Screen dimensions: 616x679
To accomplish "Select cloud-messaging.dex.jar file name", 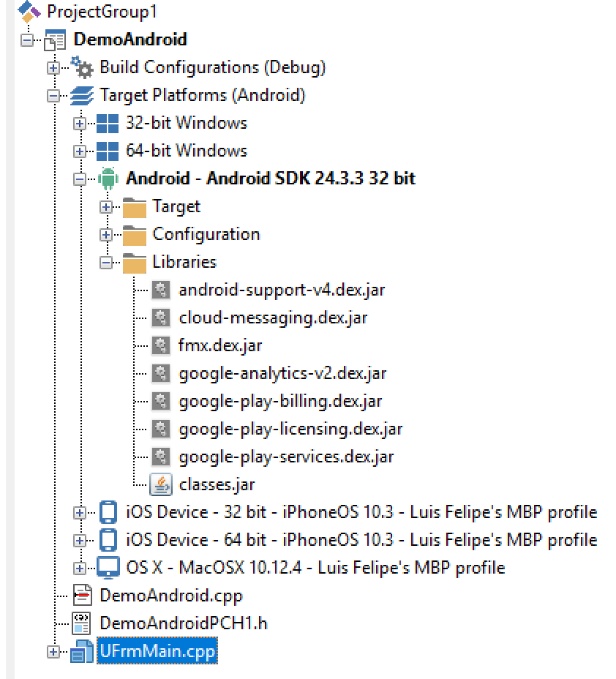I will 273,318.
